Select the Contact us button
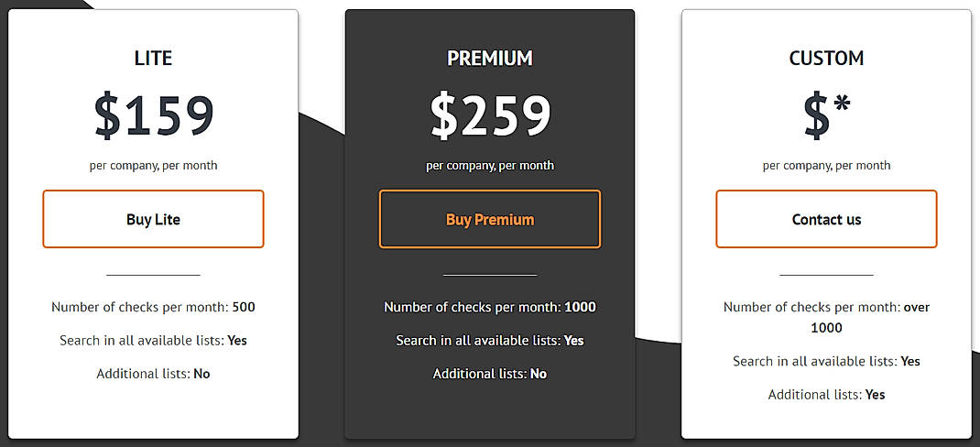The height and width of the screenshot is (447, 980). 826,219
